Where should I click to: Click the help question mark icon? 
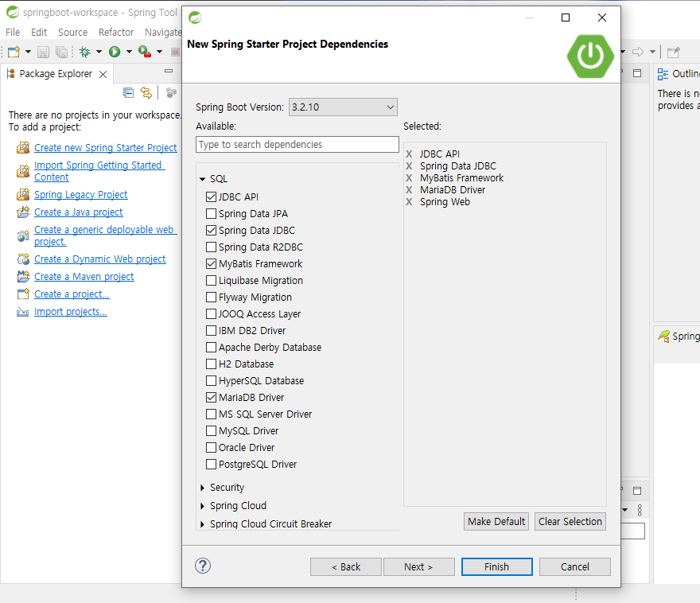coord(203,566)
